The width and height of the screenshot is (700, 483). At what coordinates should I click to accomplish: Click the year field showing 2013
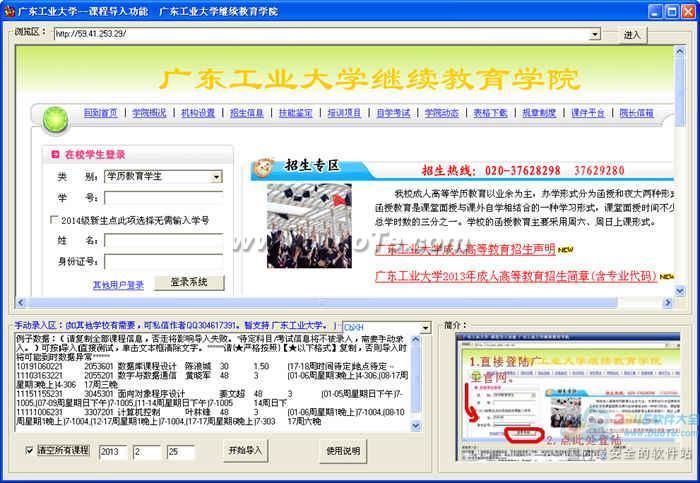tap(113, 452)
